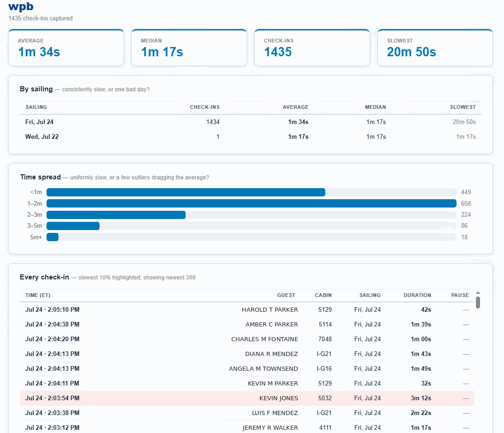This screenshot has width=504, height=433.
Task: Click the SLOWEST 20m 50s summary card
Action: 435,47
